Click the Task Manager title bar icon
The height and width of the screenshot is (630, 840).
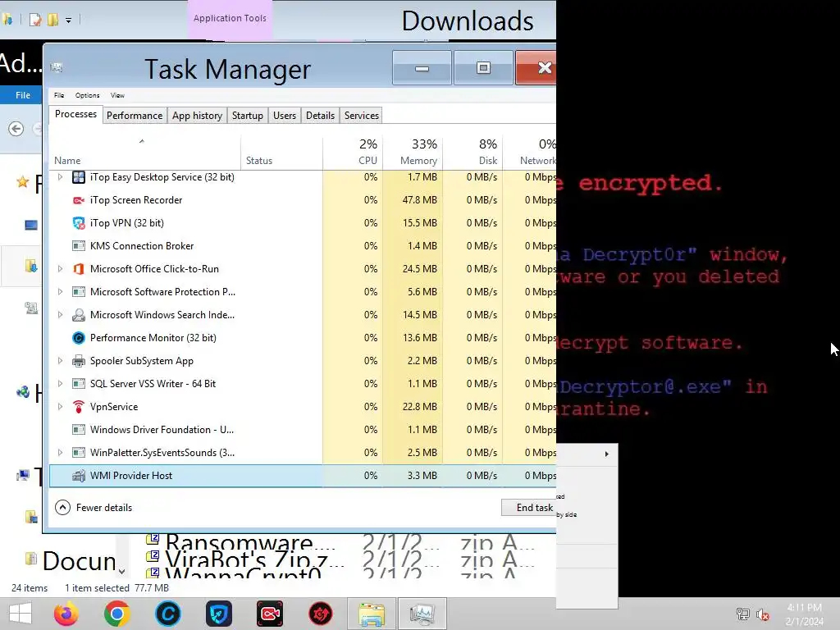click(x=57, y=67)
